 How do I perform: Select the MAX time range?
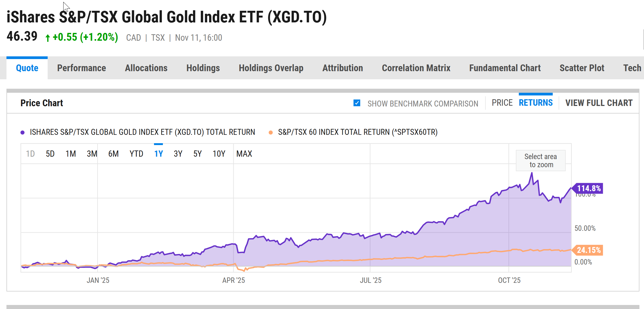click(x=244, y=153)
